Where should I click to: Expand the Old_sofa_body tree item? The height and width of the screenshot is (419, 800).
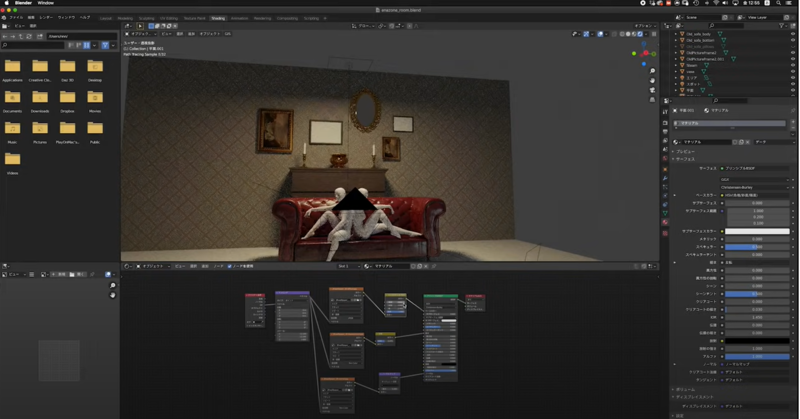click(676, 34)
